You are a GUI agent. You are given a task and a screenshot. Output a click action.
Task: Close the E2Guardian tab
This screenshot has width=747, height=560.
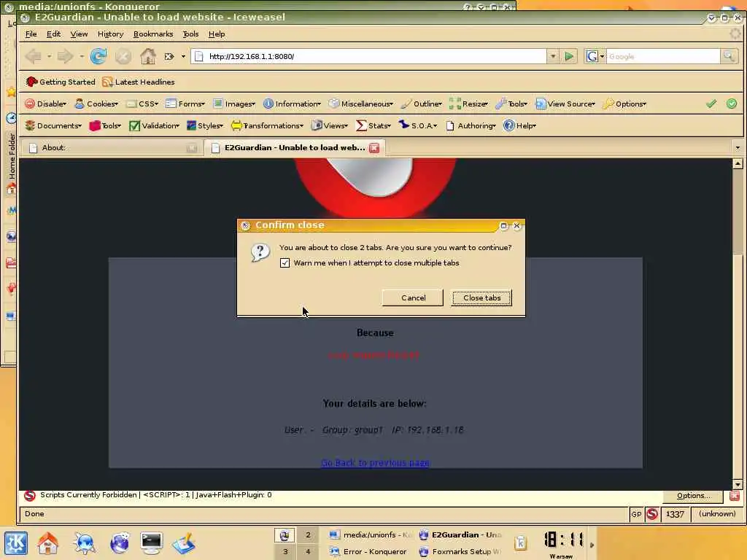pos(374,147)
